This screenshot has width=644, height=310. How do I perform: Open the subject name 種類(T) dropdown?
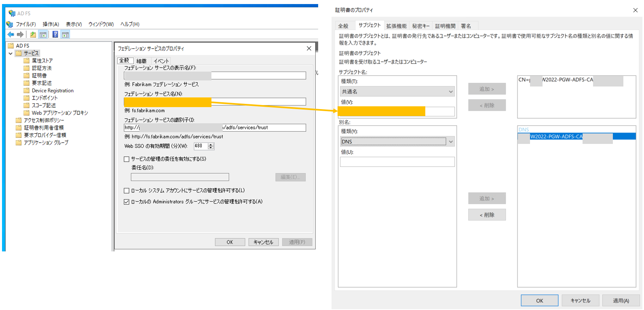point(398,92)
